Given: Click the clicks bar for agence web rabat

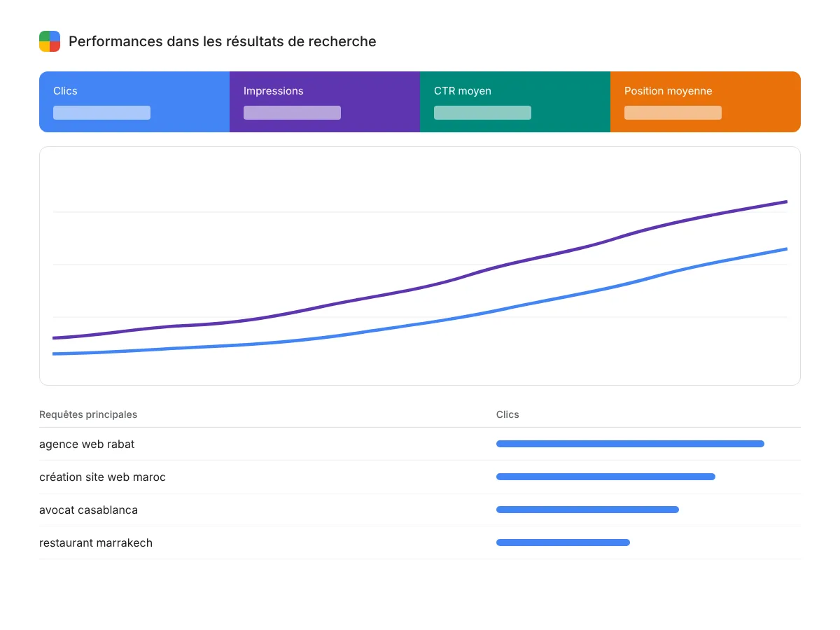Looking at the screenshot, I should point(630,444).
